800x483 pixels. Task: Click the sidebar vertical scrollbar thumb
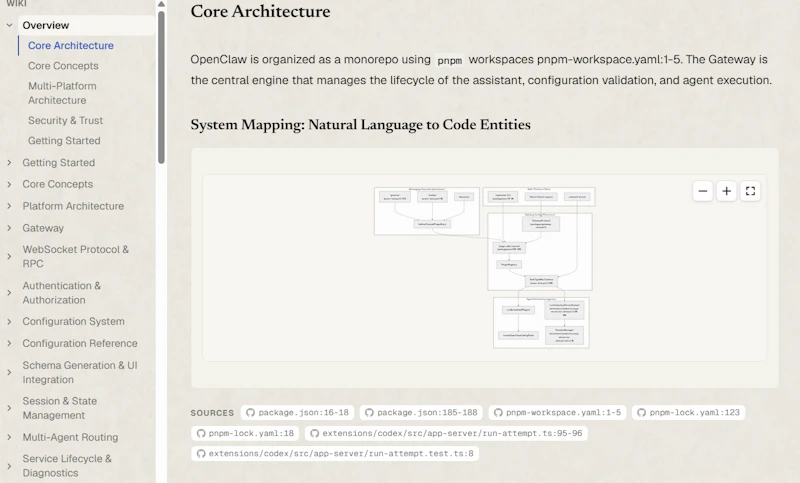pyautogui.click(x=161, y=87)
